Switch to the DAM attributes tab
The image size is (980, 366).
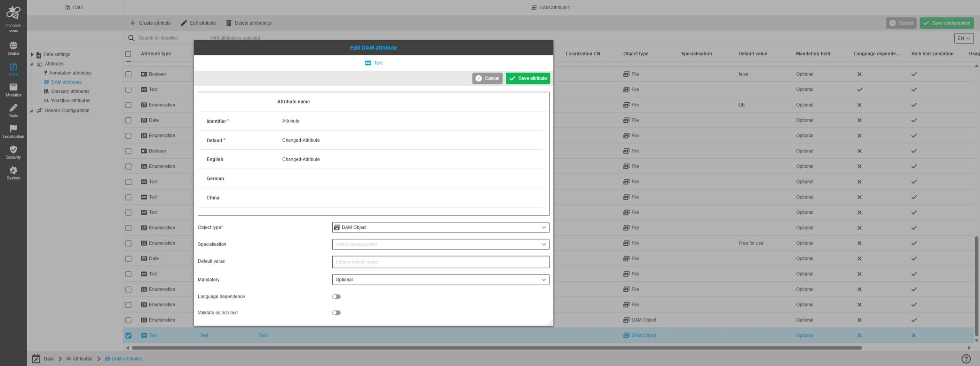[551, 8]
